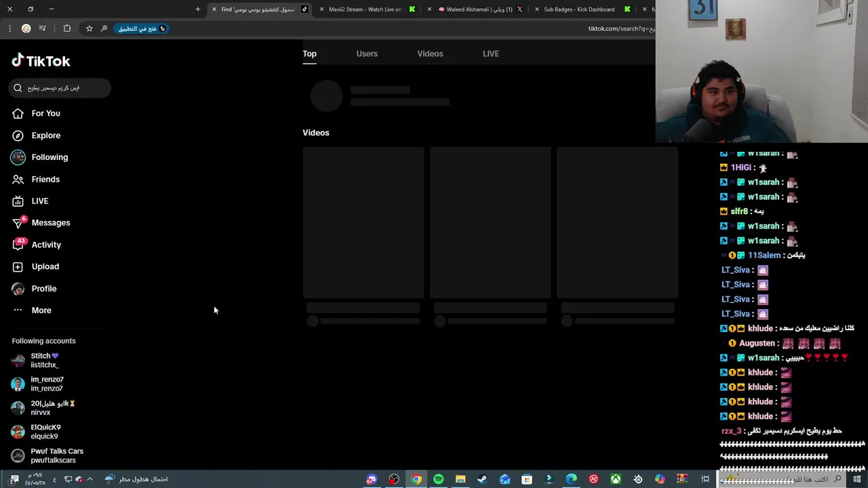The height and width of the screenshot is (488, 868).
Task: Open the Windows Start button
Action: (857, 479)
